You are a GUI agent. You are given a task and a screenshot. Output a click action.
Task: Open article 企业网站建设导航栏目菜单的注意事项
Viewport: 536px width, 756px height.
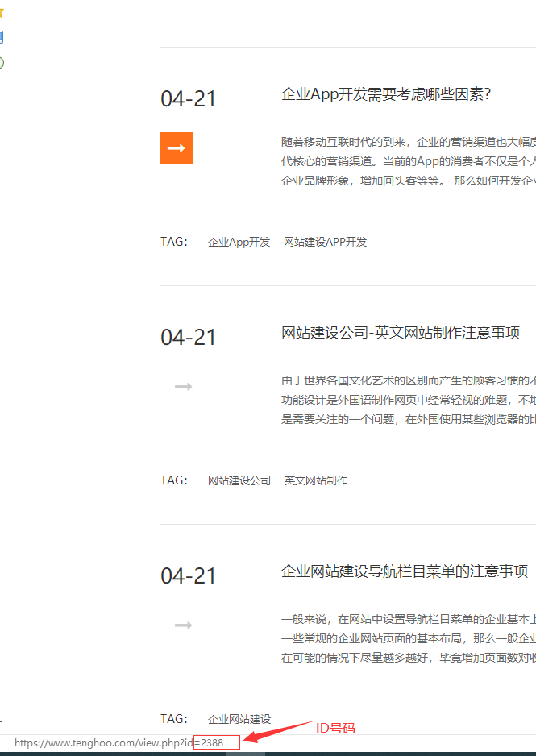pyautogui.click(x=405, y=571)
